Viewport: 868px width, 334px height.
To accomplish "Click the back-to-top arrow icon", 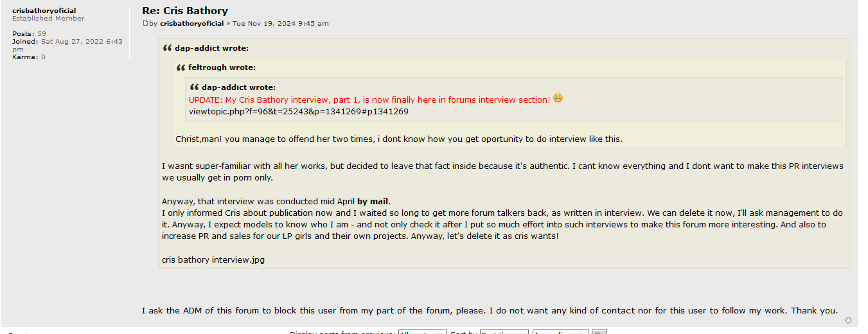I will 848,320.
